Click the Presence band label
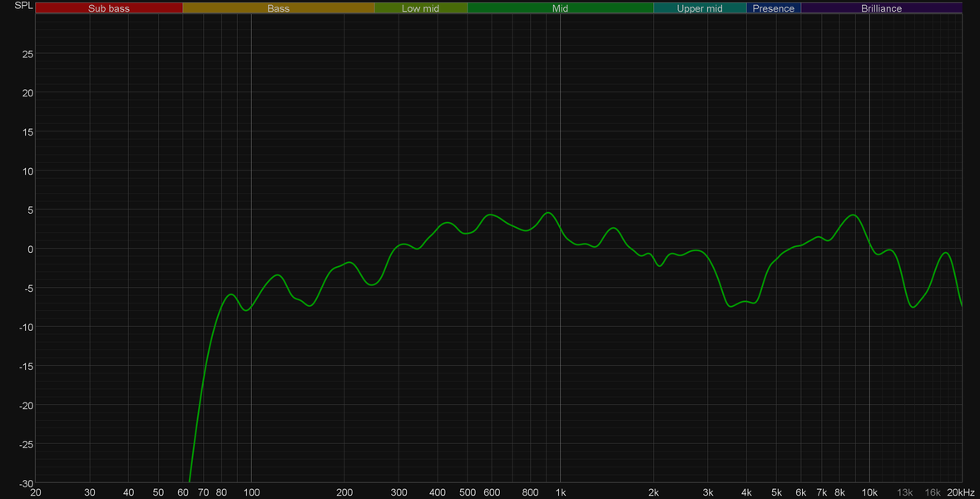 pyautogui.click(x=773, y=8)
